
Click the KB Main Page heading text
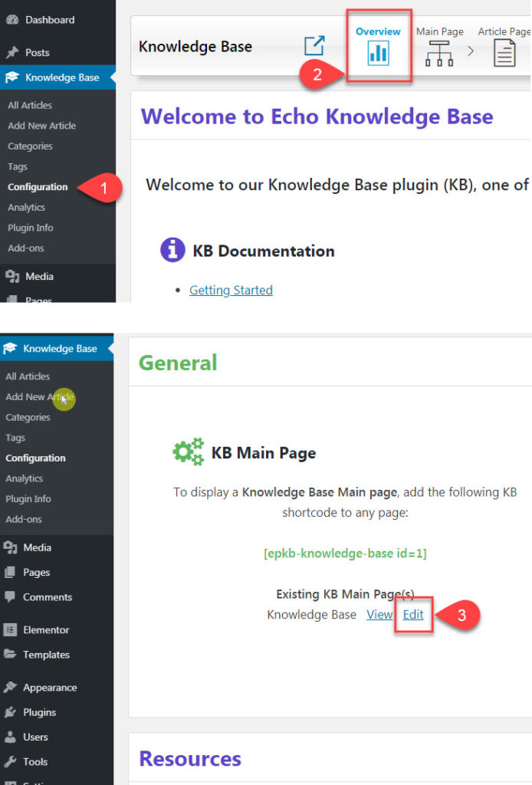(263, 453)
